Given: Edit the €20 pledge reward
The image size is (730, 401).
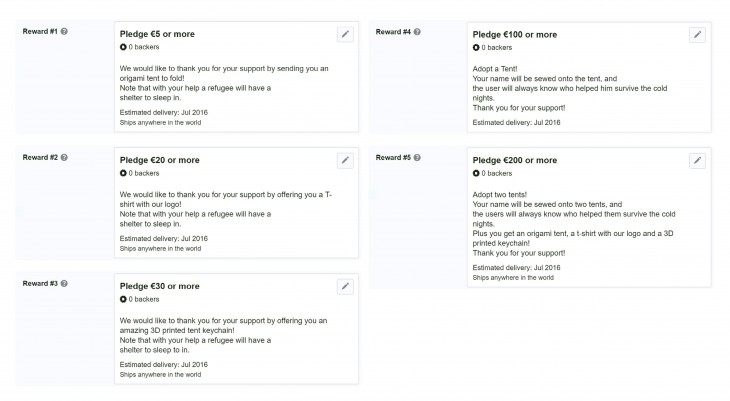Looking at the screenshot, I should 345,160.
